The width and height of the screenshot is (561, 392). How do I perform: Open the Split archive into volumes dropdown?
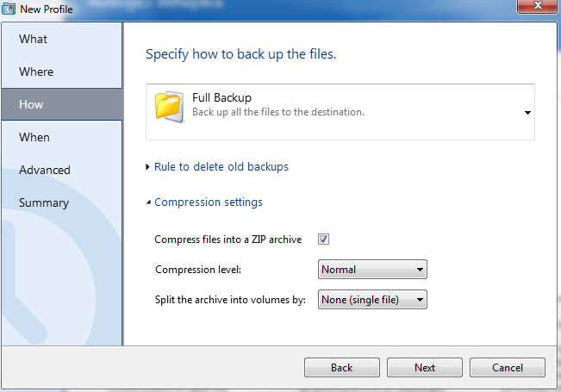point(372,299)
